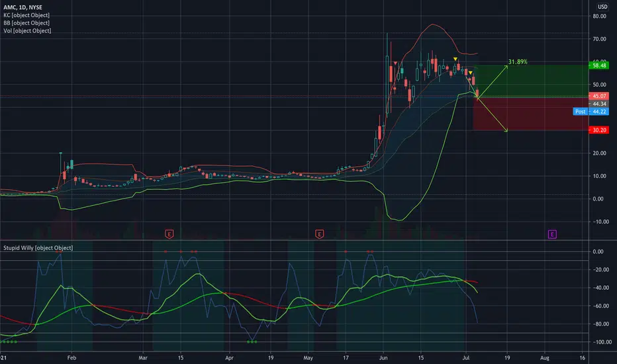Click the red 45.07 entry price label
Image resolution: width=617 pixels, height=364 pixels.
599,96
